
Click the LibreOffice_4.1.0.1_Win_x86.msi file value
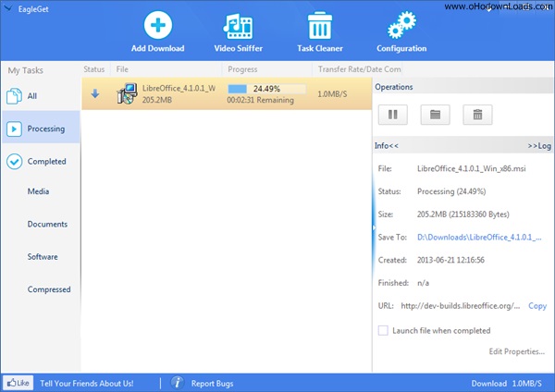471,169
